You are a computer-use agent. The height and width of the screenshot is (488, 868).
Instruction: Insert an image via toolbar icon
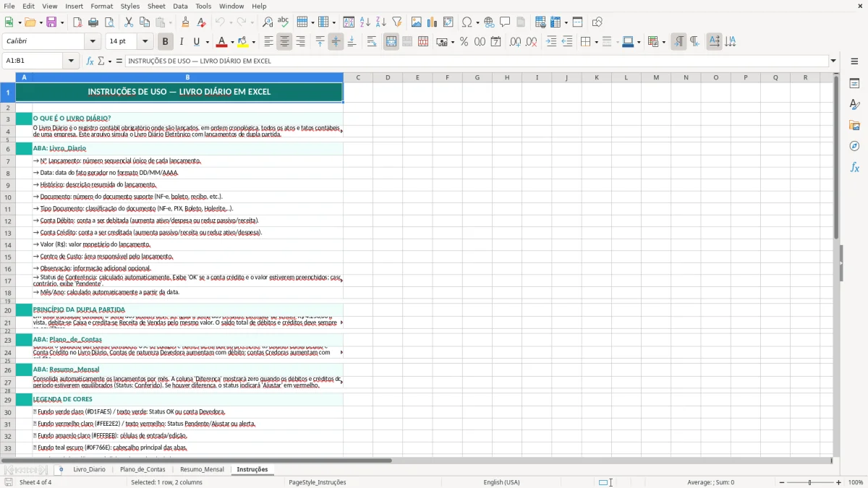point(417,22)
